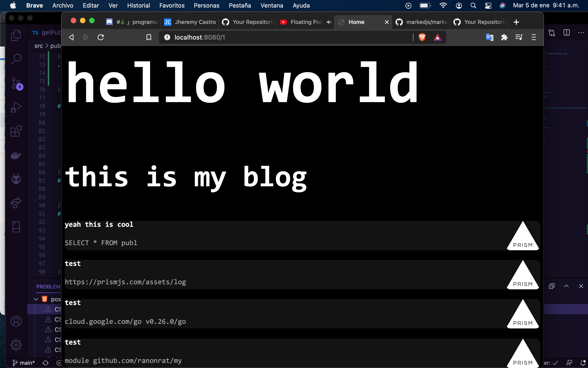
Task: Open macOS Spotlight search
Action: [x=473, y=6]
